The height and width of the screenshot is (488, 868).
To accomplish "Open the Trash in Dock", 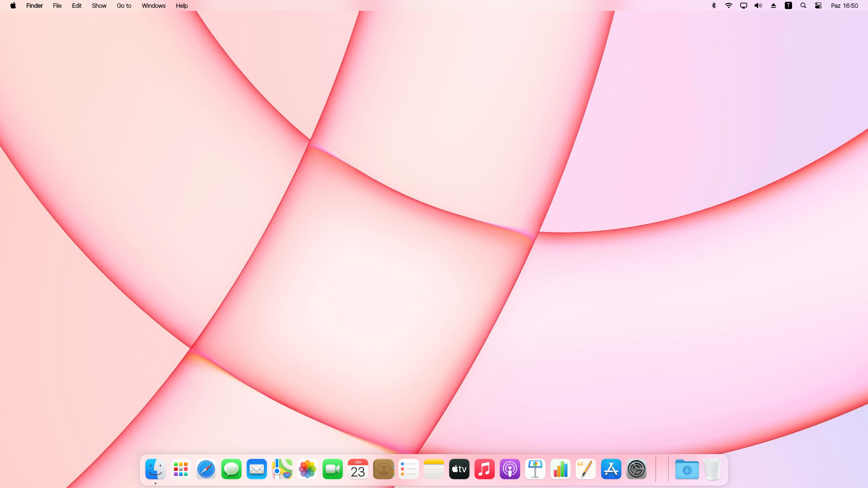I will 712,469.
